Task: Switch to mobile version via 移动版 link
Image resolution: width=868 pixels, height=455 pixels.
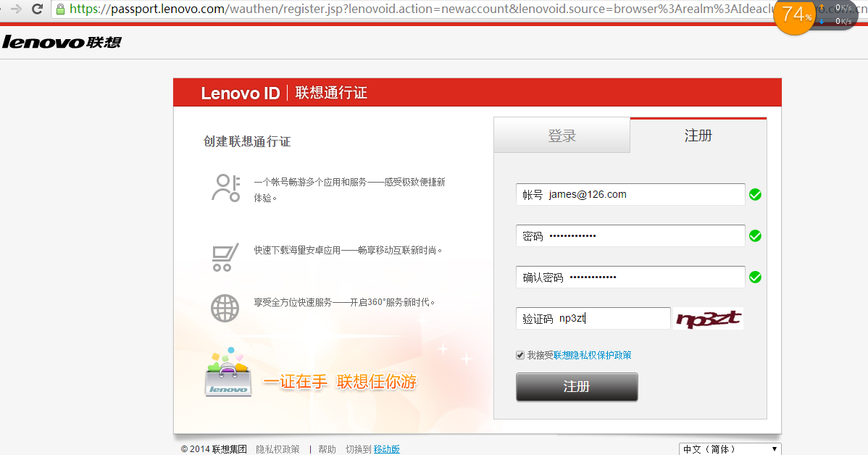Action: coord(386,449)
